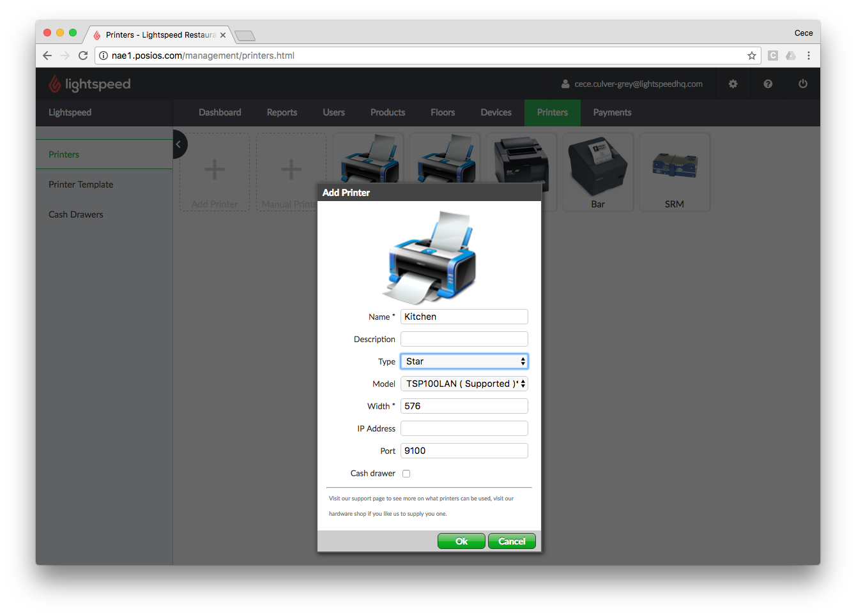Open the Model dropdown showing TSP100LAN

pos(464,384)
